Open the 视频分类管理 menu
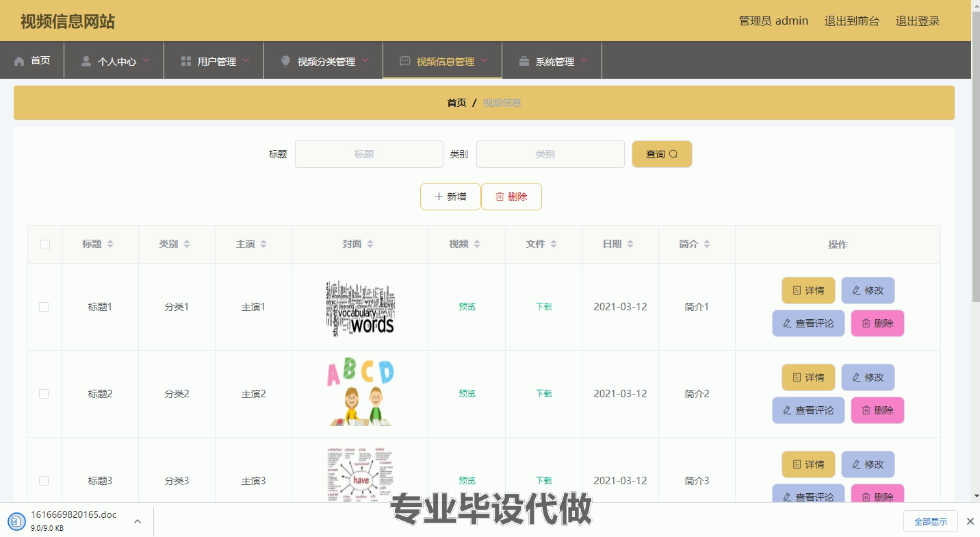This screenshot has height=537, width=980. coord(324,60)
